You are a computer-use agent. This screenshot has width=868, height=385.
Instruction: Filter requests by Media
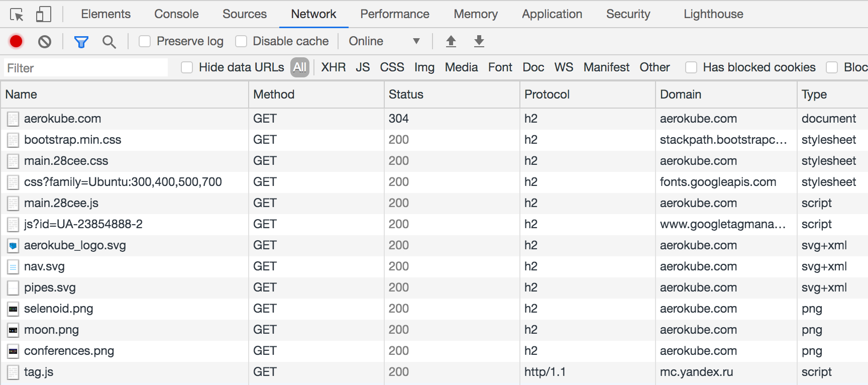click(461, 67)
